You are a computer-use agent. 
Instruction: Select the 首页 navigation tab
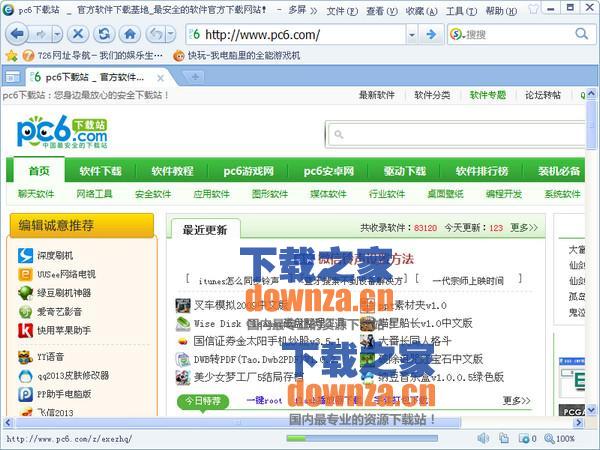click(39, 171)
